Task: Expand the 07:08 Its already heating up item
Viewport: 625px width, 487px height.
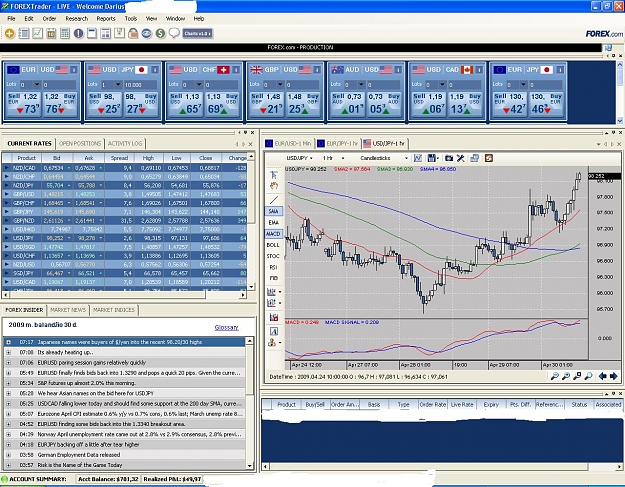Action: click(8, 352)
